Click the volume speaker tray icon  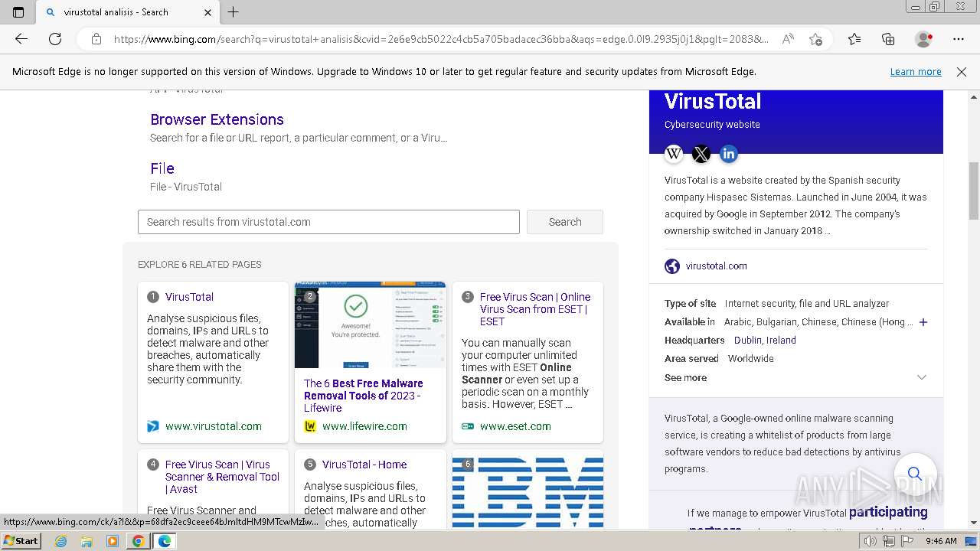(871, 541)
